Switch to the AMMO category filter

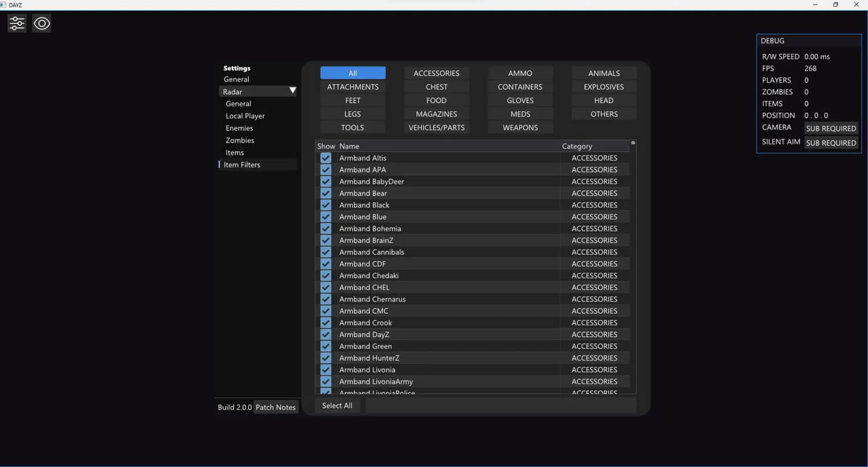(x=520, y=73)
